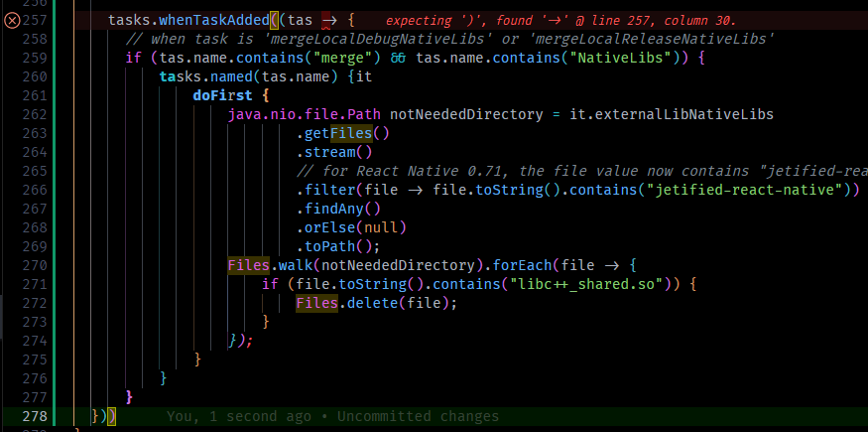The width and height of the screenshot is (868, 432).
Task: Click the React Native 0.71 comment
Action: click(x=581, y=171)
